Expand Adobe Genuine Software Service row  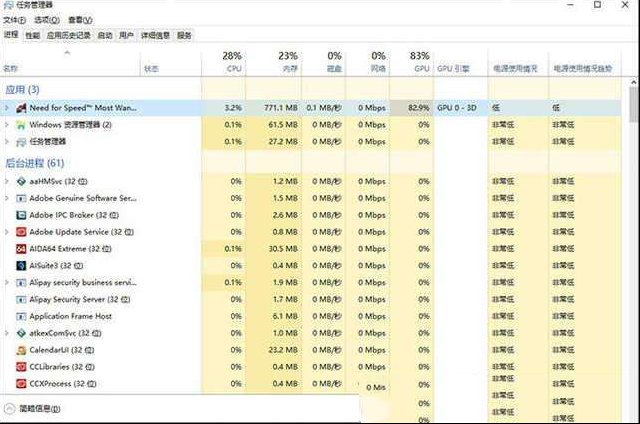coord(7,198)
